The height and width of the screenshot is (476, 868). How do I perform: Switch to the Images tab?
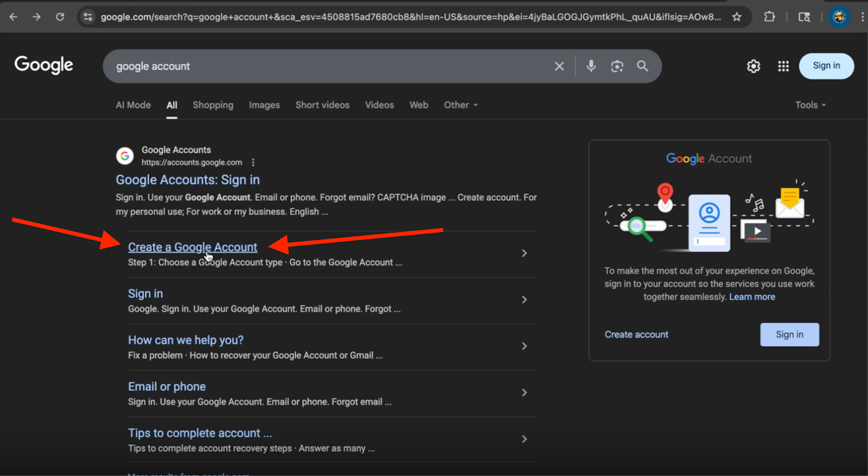(264, 105)
